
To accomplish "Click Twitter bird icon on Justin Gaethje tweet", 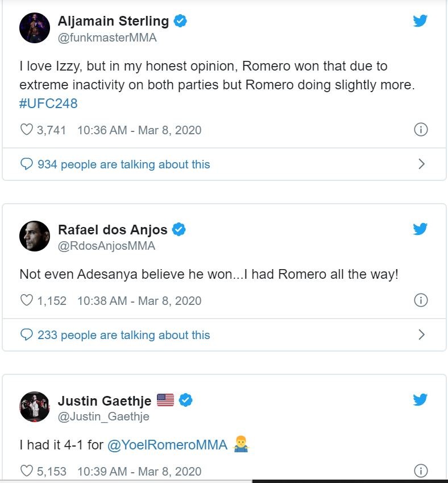I will (420, 399).
